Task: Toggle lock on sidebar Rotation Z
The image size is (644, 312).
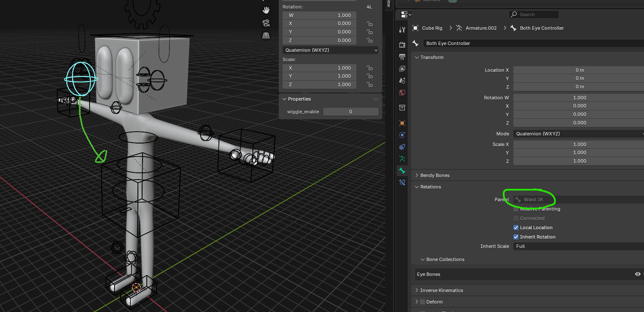Action: pos(370,40)
